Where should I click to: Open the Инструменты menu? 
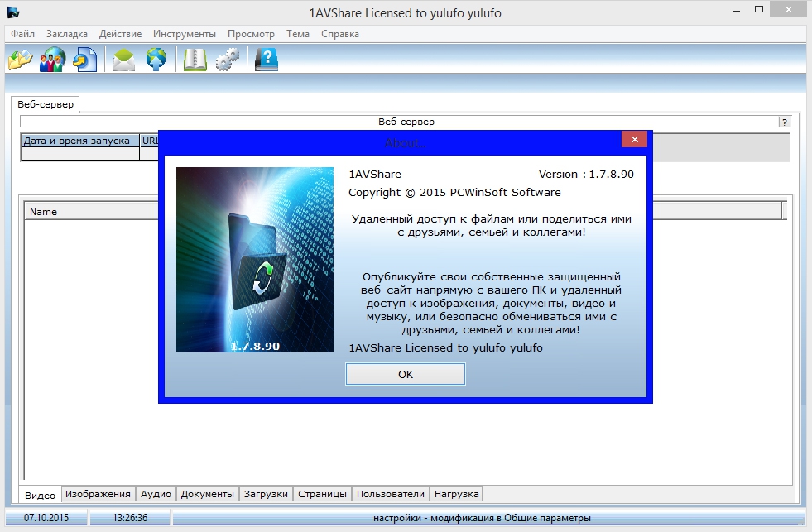point(185,34)
